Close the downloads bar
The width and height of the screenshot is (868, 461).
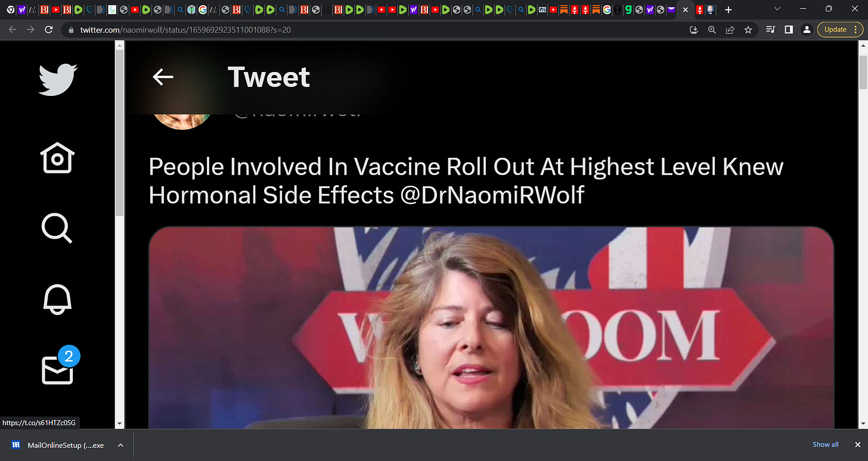858,444
